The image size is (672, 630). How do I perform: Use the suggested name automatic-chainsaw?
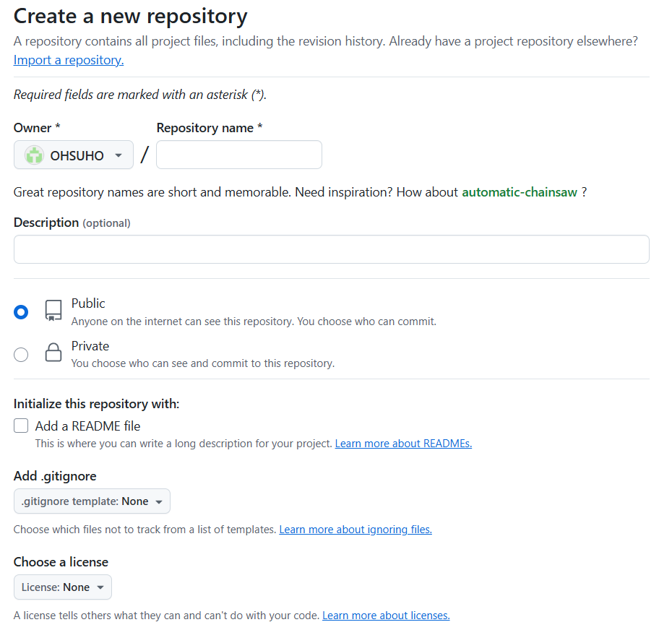[520, 192]
